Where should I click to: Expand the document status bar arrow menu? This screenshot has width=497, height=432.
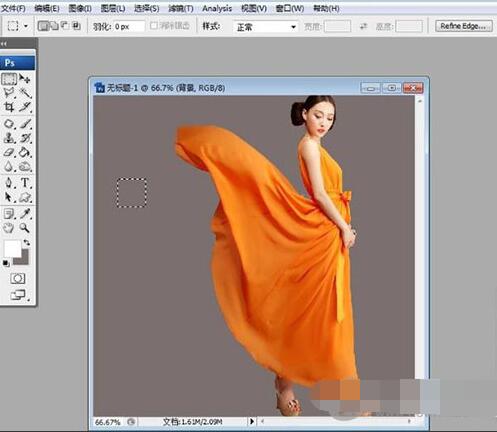(x=252, y=421)
